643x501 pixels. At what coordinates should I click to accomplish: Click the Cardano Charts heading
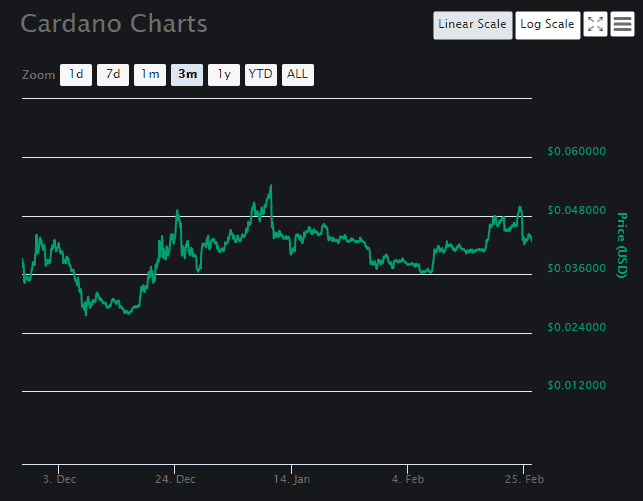click(114, 24)
